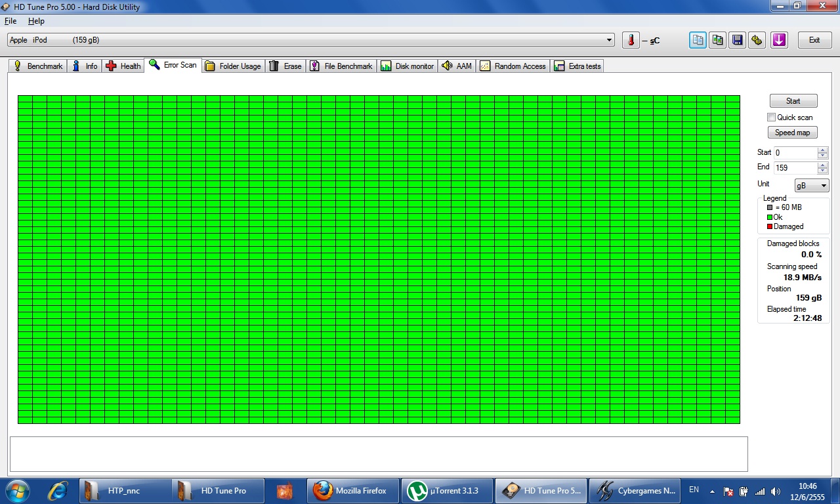Expand the Apple iPod drive dropdown
The image size is (840, 504).
[x=610, y=40]
